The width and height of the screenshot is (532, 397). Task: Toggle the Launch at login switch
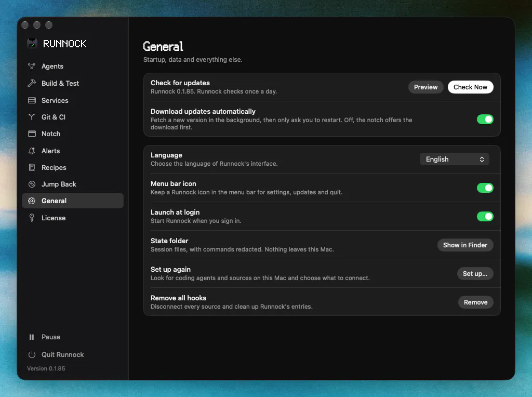(x=485, y=216)
